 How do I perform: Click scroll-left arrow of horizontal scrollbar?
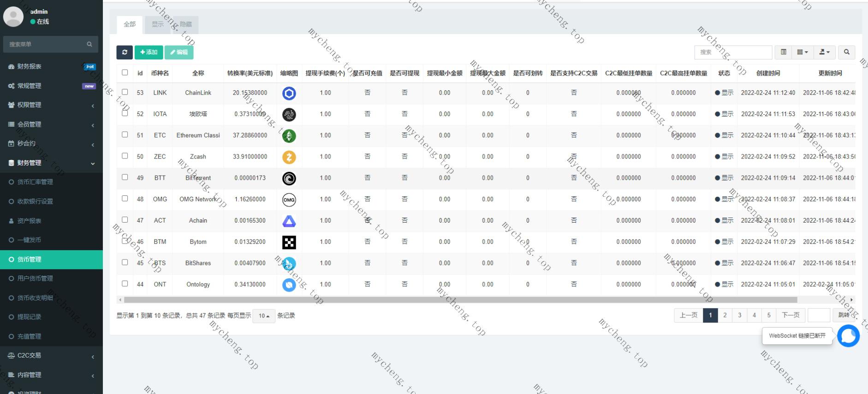point(120,300)
